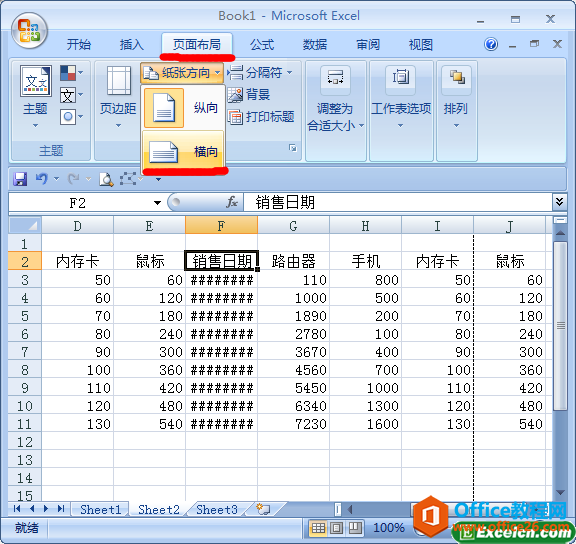Click the Name Box showing F2
576x544 pixels.
pos(78,203)
